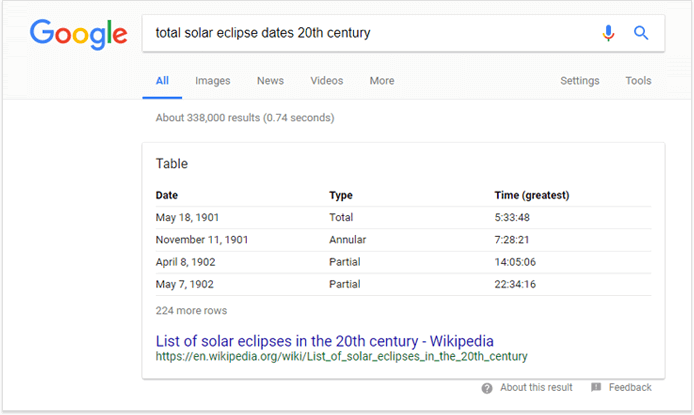694x415 pixels.
Task: Click the 'Annular' type cell
Action: [x=347, y=240]
